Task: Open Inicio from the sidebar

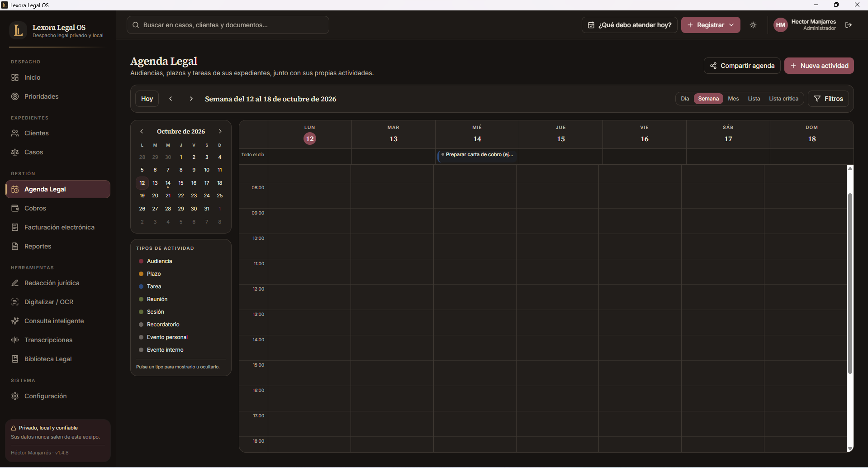Action: [57, 77]
